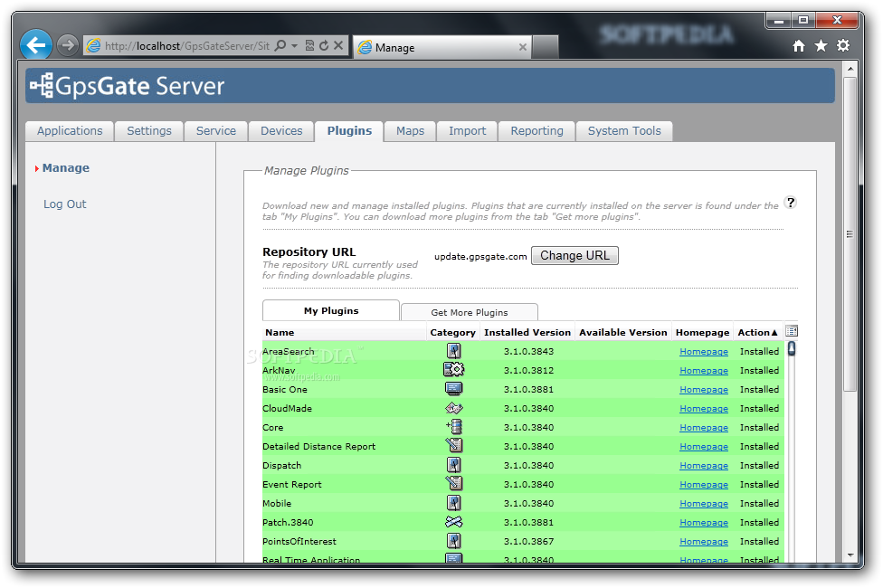
Task: Click Log Out in the sidebar
Action: [x=65, y=204]
